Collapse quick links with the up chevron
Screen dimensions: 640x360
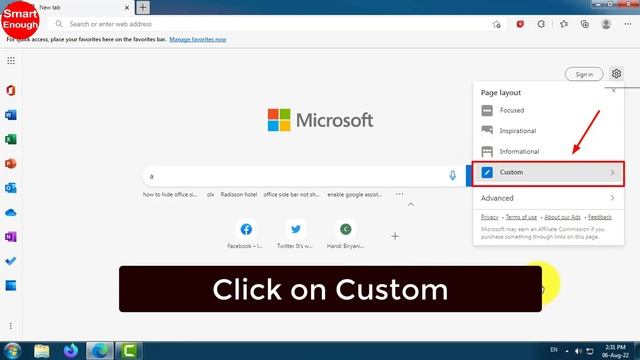pos(411,204)
